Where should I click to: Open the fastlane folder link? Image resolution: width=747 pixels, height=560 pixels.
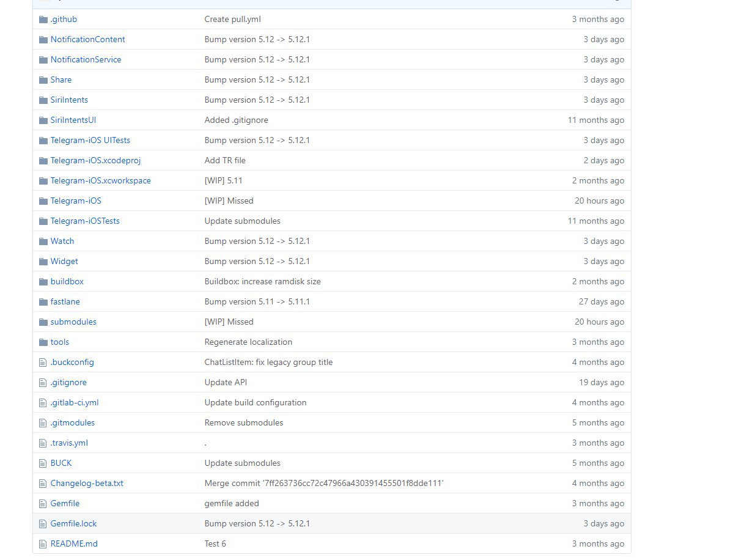(x=65, y=302)
